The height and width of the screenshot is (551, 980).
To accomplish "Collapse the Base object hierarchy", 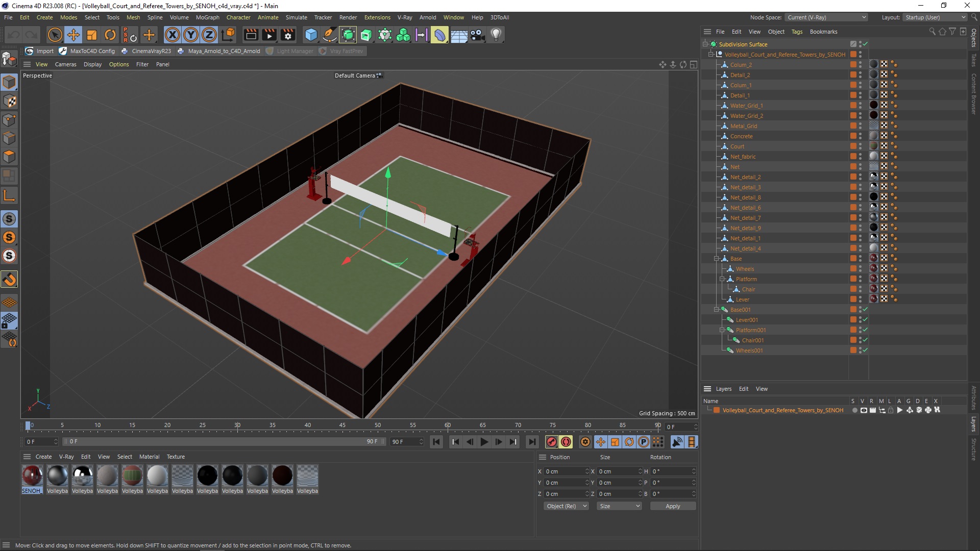I will point(717,259).
